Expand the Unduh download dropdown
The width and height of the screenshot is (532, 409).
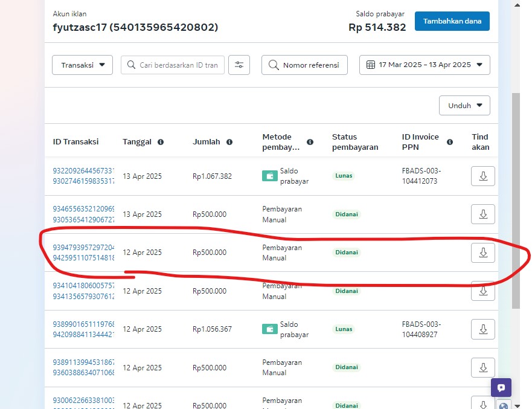464,105
